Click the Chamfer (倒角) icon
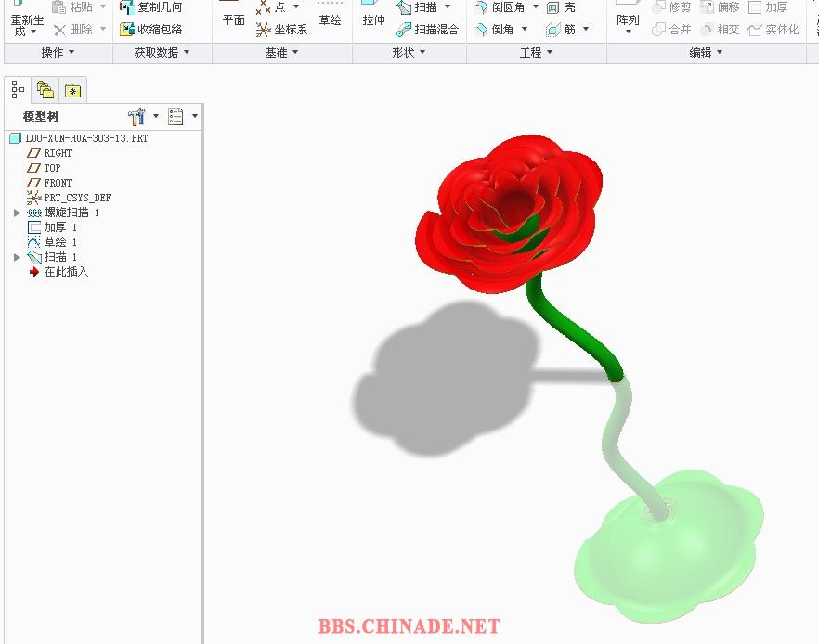The image size is (819, 644). [x=481, y=30]
